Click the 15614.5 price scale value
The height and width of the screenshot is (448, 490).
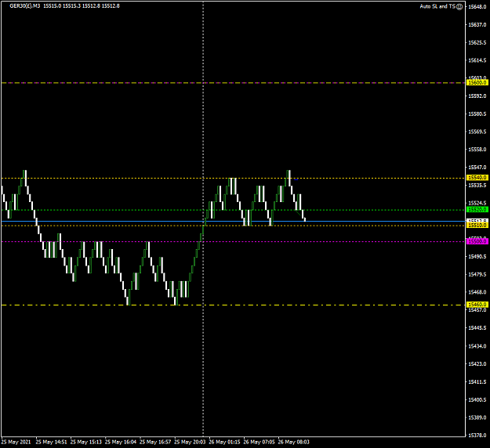click(477, 60)
